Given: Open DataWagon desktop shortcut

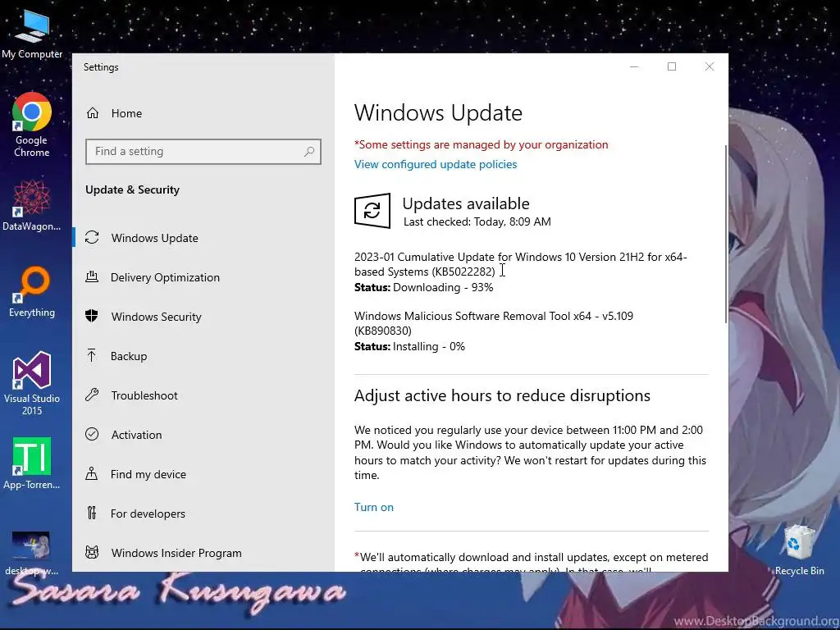Looking at the screenshot, I should point(32,206).
